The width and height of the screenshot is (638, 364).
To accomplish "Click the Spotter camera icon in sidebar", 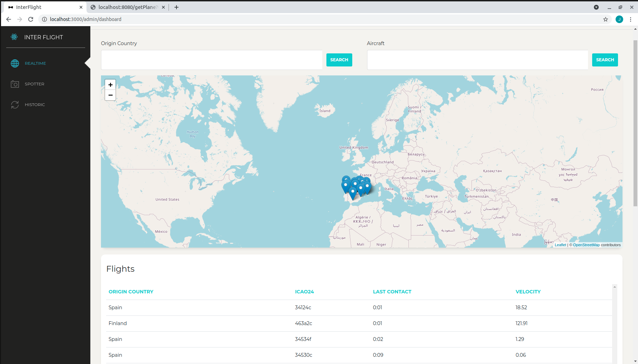I will click(x=15, y=84).
